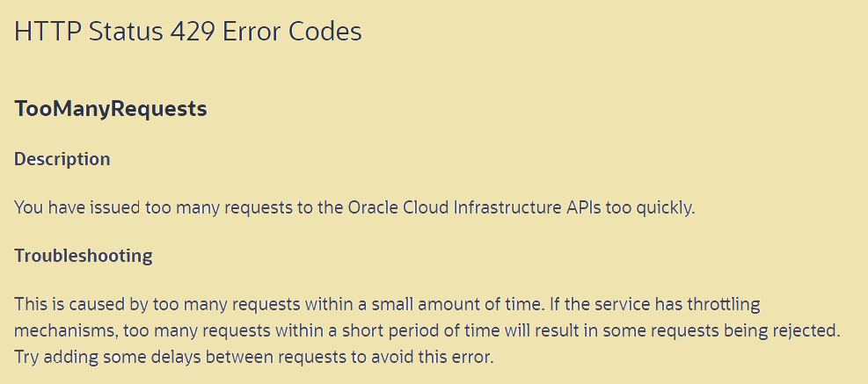Click the "TooManyRequests" section heading

point(111,109)
